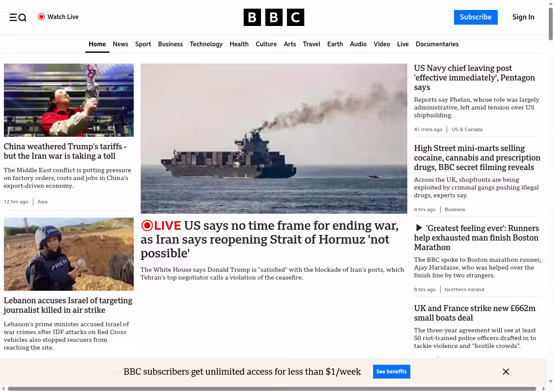
Task: Read US Navy chief leaving post article
Action: click(x=474, y=78)
